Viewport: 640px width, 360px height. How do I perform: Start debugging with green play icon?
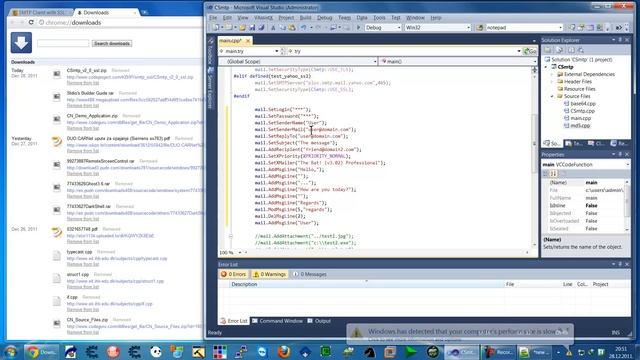pos(358,28)
